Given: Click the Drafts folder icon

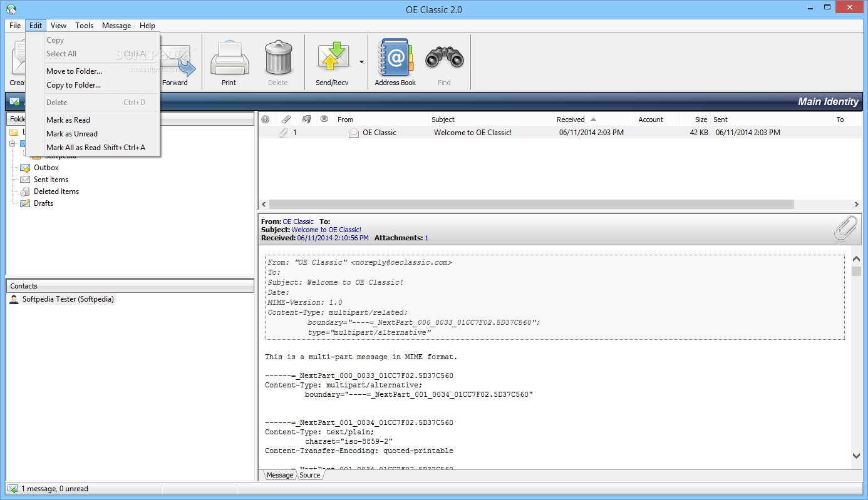Looking at the screenshot, I should (x=25, y=203).
